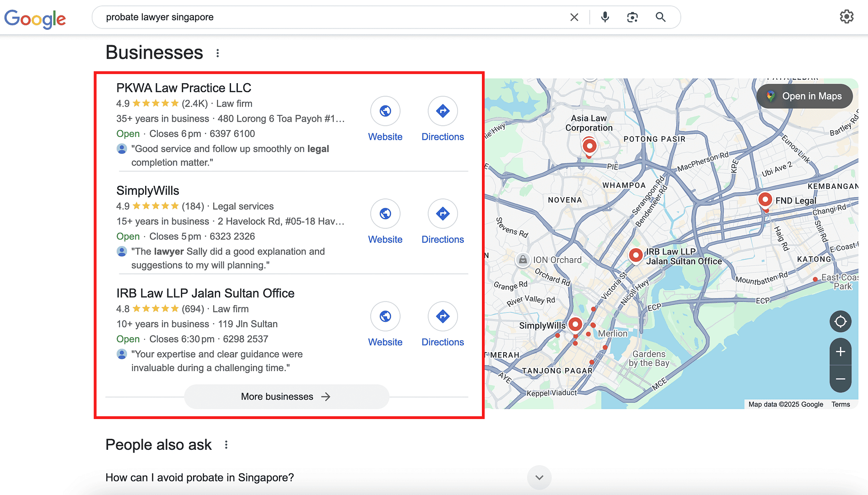Click the SimplyWills address 2 Havelock Rd
This screenshot has height=495, width=868.
281,222
